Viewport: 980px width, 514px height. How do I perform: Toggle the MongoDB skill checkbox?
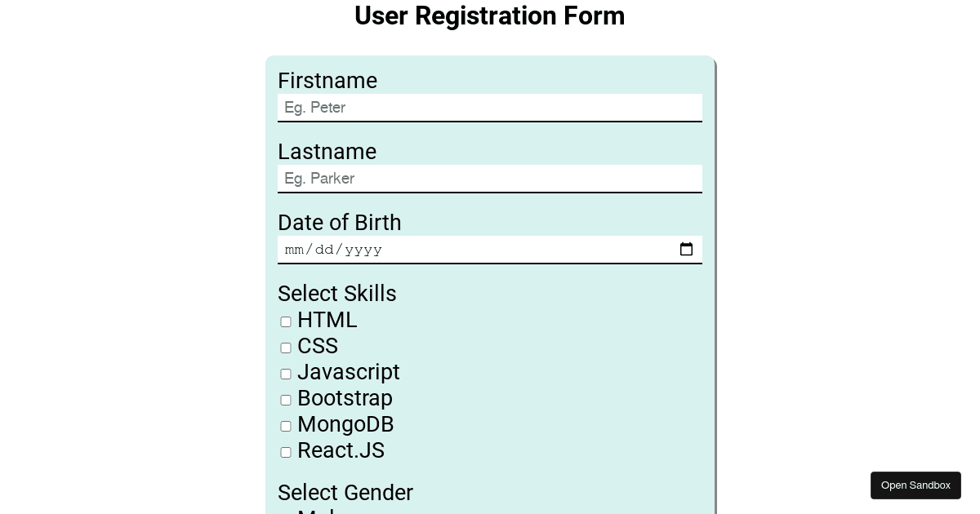click(286, 427)
